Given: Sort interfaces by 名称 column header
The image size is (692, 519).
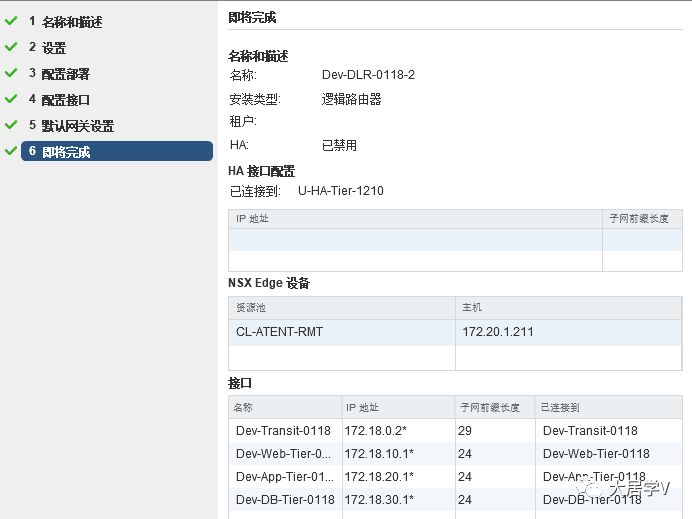Looking at the screenshot, I should pos(243,408).
